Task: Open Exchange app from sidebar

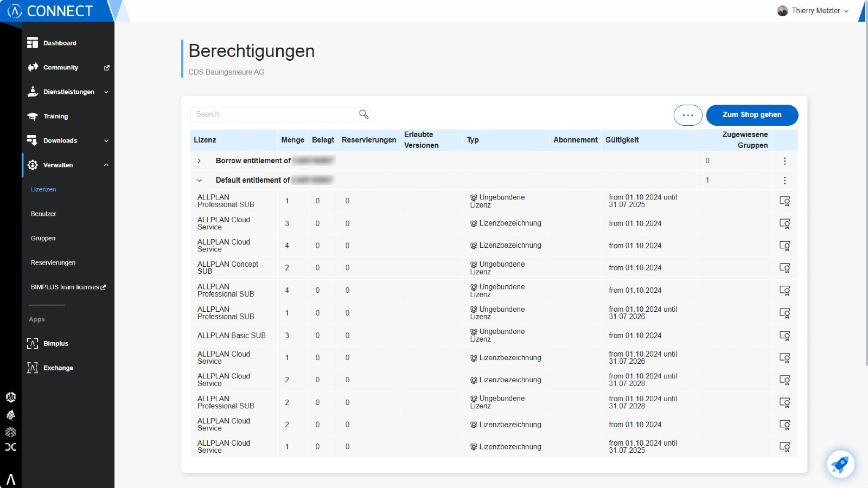Action: pyautogui.click(x=58, y=368)
